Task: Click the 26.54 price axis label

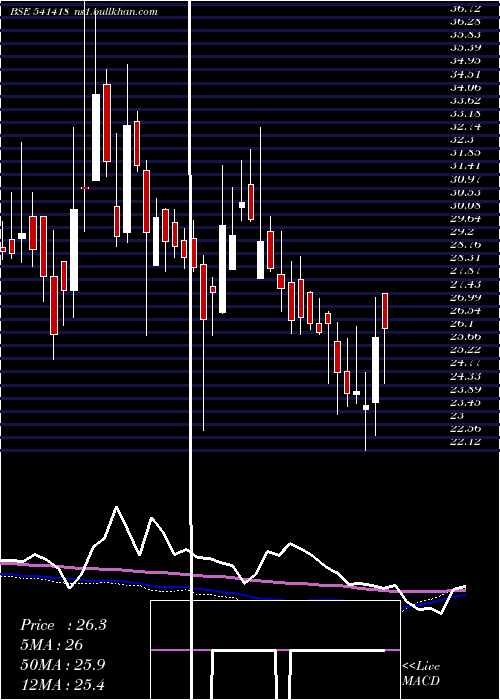Action: [466, 310]
